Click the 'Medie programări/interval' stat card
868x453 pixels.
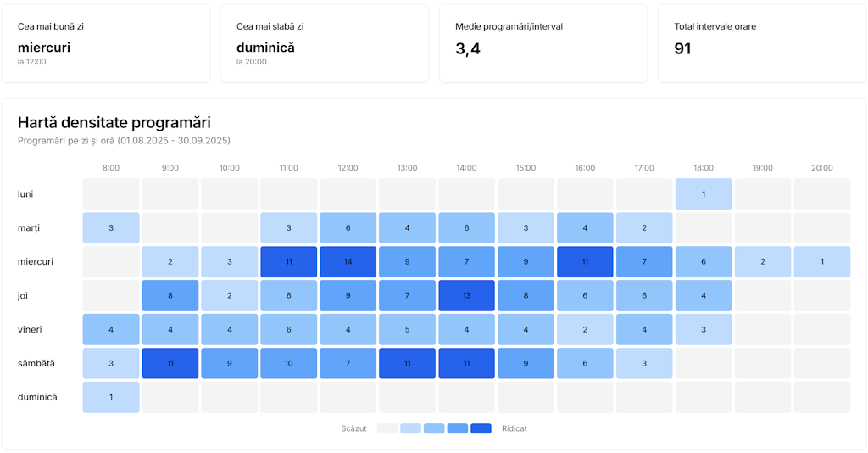tap(542, 44)
